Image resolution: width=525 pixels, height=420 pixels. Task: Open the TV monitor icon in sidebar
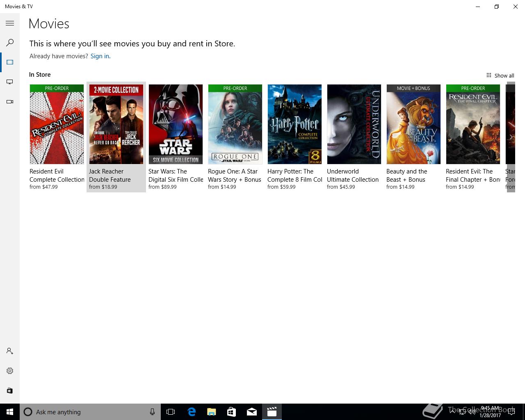click(10, 82)
